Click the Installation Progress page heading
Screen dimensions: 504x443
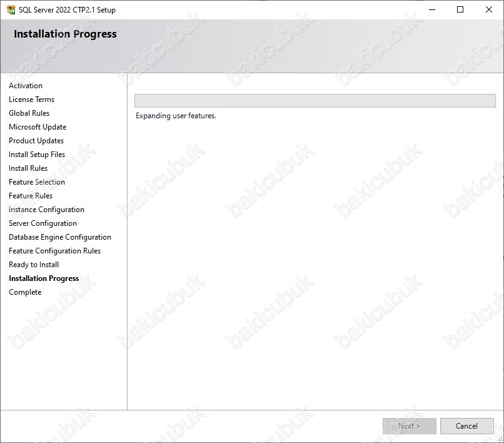pos(65,34)
